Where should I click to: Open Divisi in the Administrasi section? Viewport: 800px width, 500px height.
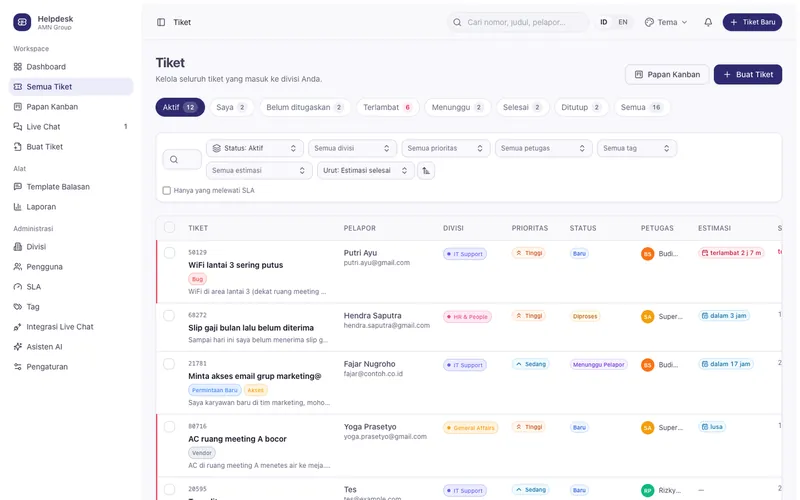tap(71, 246)
